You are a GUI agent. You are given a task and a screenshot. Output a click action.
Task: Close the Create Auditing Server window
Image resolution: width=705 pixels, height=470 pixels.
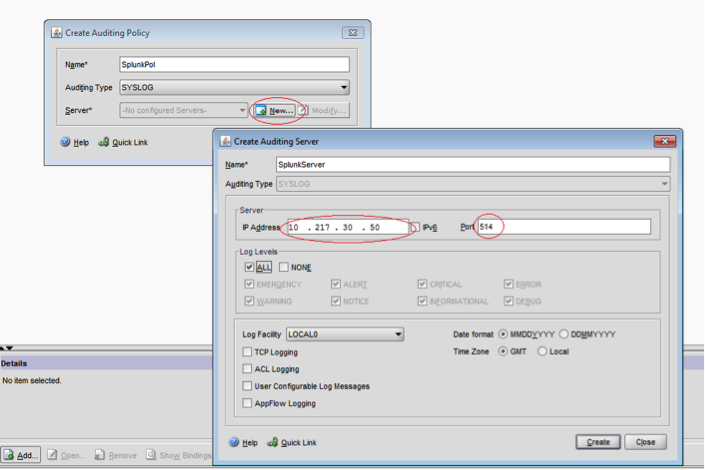(x=664, y=142)
